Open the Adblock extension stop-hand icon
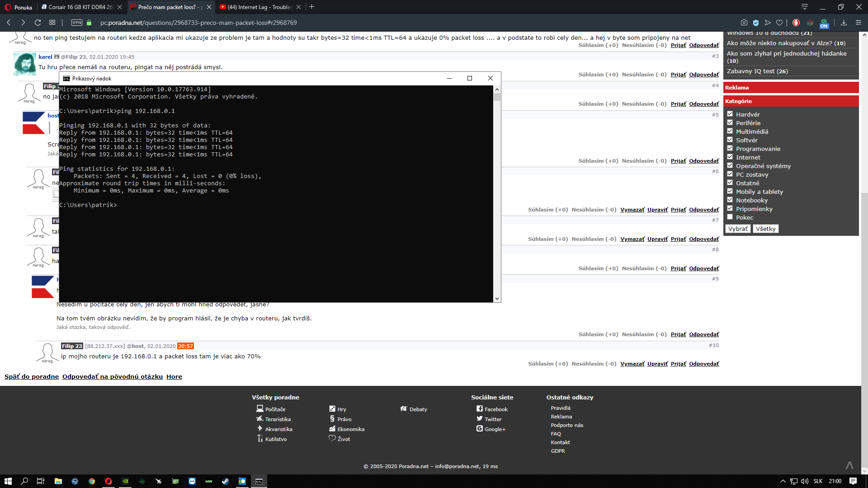This screenshot has height=488, width=868. pos(796,23)
